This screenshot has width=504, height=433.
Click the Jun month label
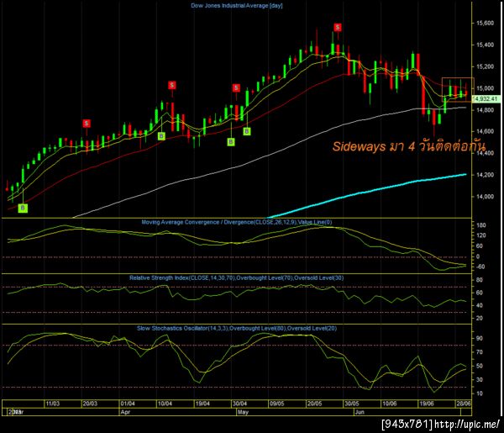[360, 412]
